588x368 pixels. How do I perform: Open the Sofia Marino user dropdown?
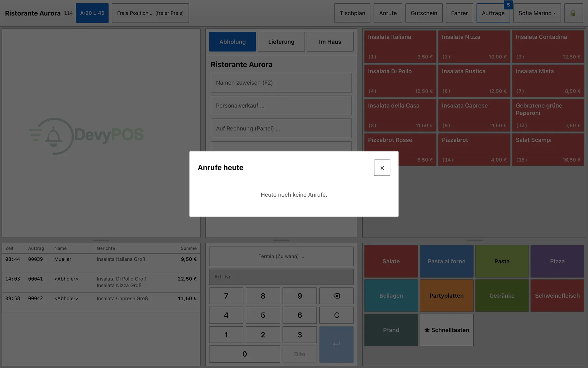point(537,13)
